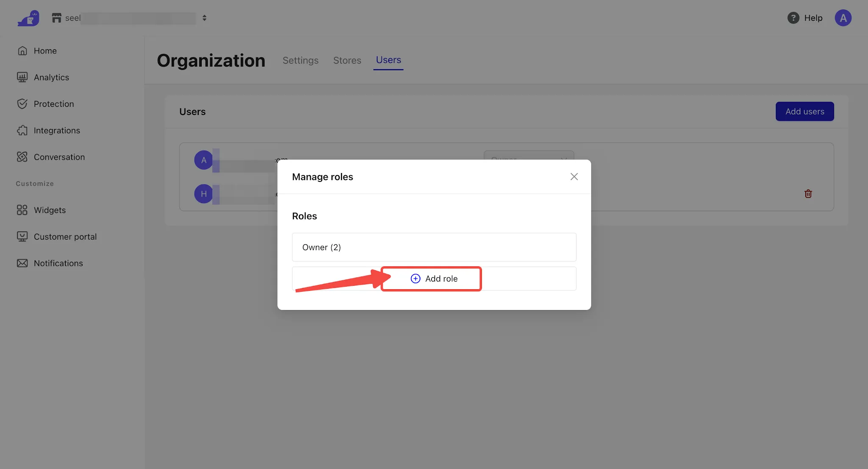Click the Widgets grid icon
Screen dimensions: 868x469
click(x=22, y=210)
